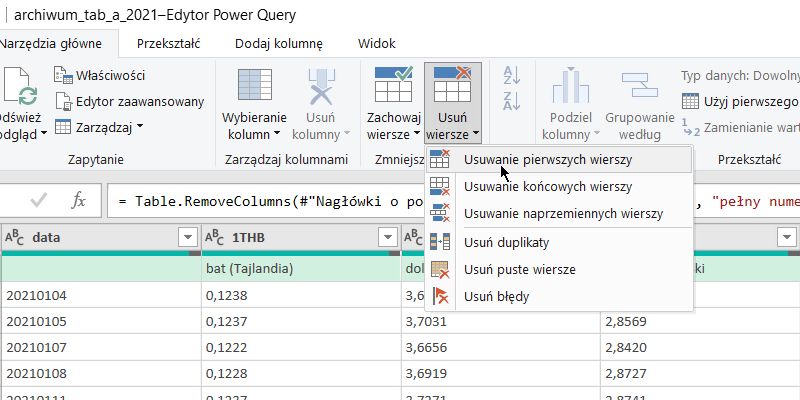Click sort descending Z-A icon
The image size is (800, 400).
(x=511, y=101)
